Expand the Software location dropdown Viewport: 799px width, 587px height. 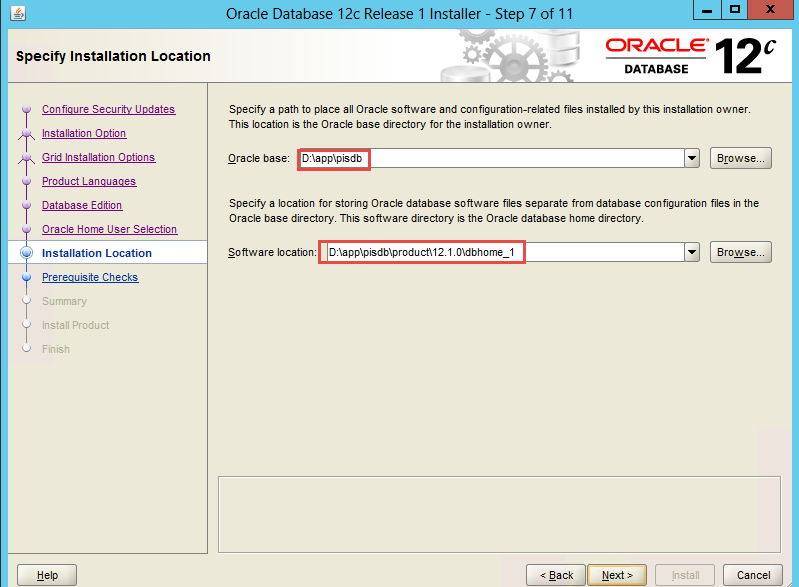pos(691,252)
